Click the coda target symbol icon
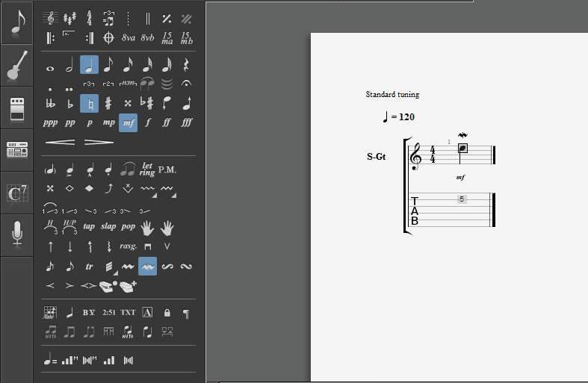Viewport: 588px width, 383px height. tap(108, 37)
